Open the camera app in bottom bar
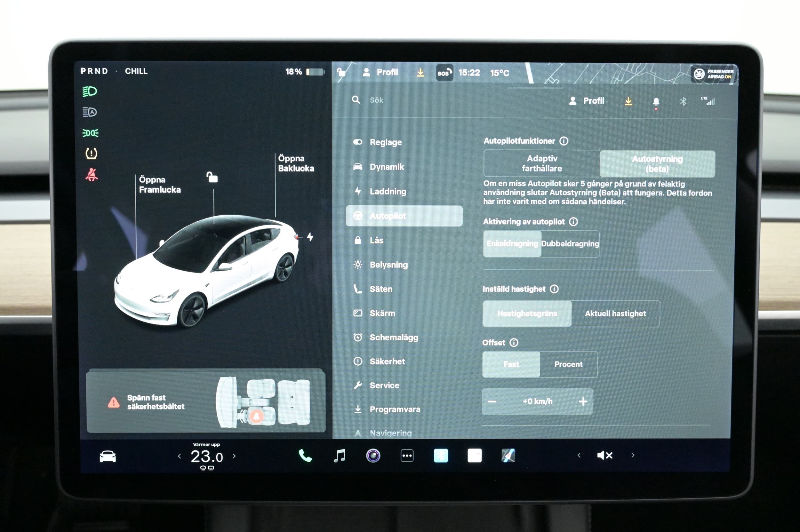The width and height of the screenshot is (800, 532). pos(373,456)
